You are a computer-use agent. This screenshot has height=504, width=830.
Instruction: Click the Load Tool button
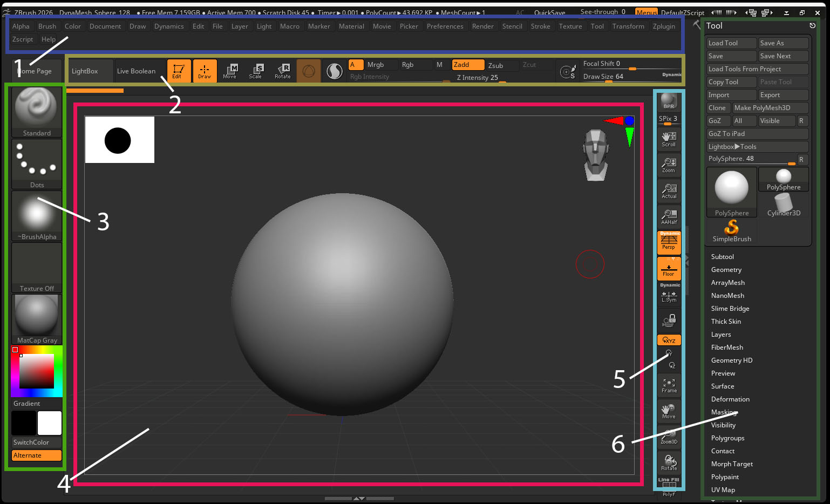click(x=731, y=43)
